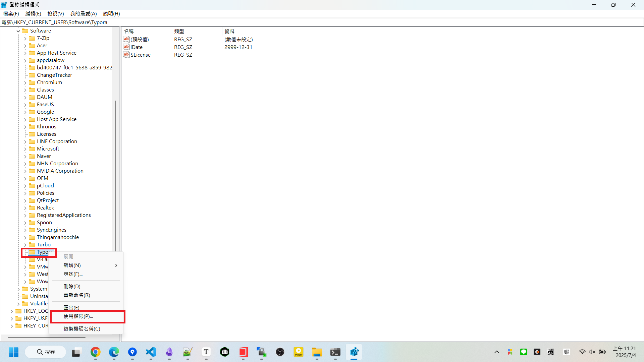
Task: Click the string value icon beside SLicense
Action: click(126, 55)
